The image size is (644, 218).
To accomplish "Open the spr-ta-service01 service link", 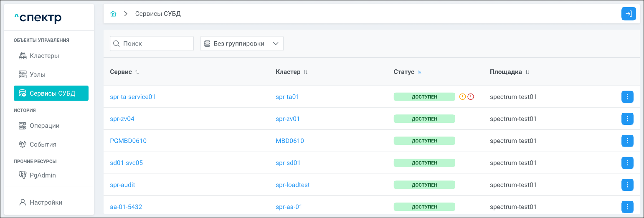I will point(132,97).
